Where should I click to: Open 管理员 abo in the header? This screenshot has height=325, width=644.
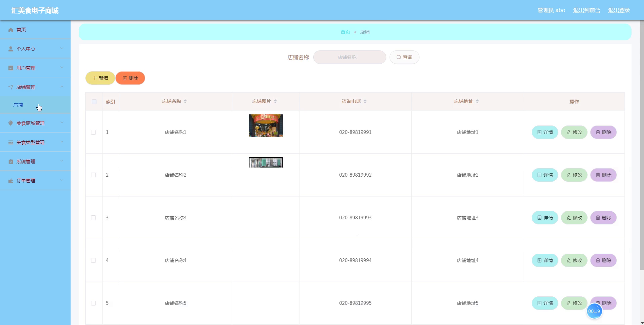[551, 10]
